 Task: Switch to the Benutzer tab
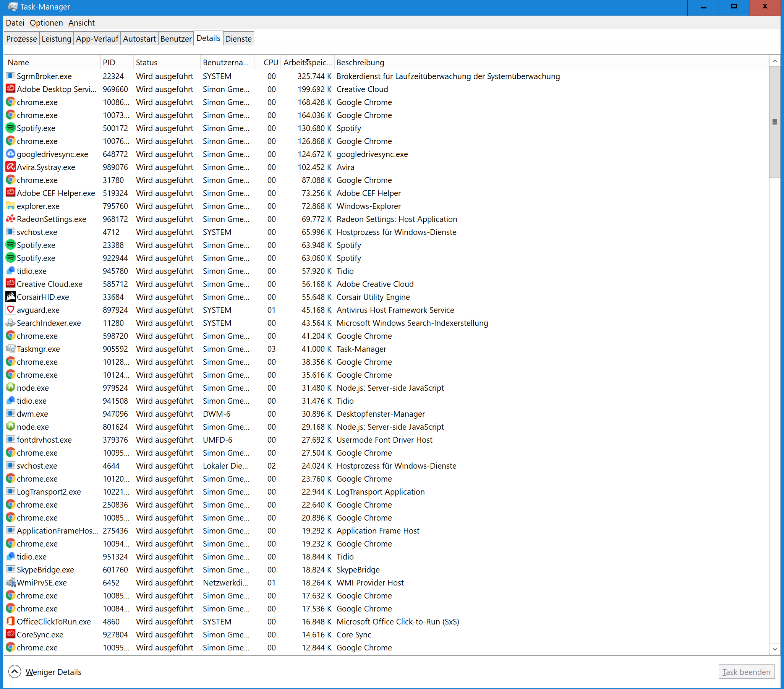click(176, 39)
